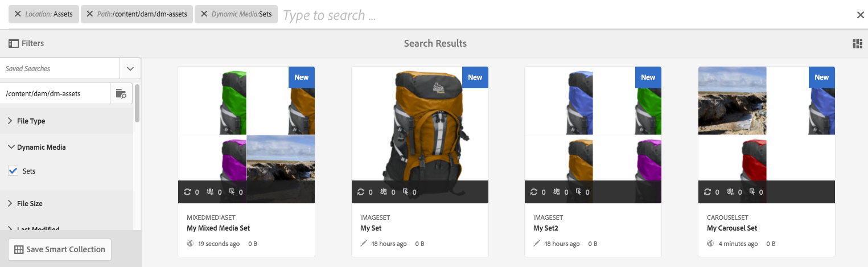Click the Search Results heading
This screenshot has height=267, width=868.
tap(435, 43)
